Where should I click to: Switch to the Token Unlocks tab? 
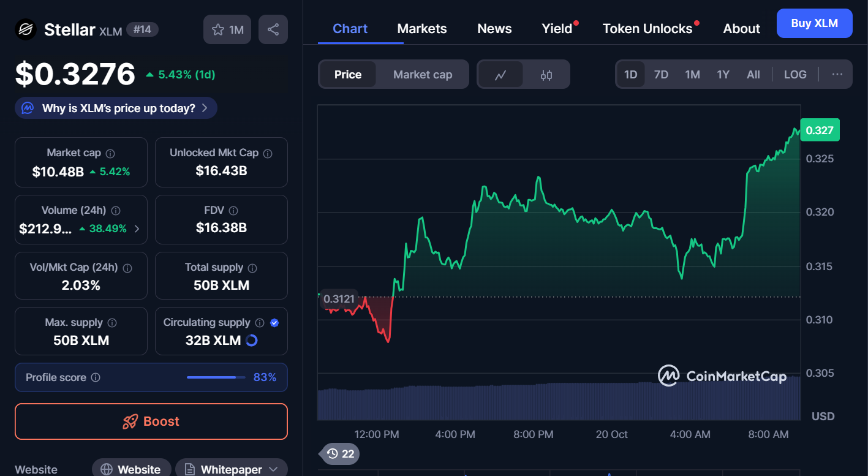[x=647, y=29]
